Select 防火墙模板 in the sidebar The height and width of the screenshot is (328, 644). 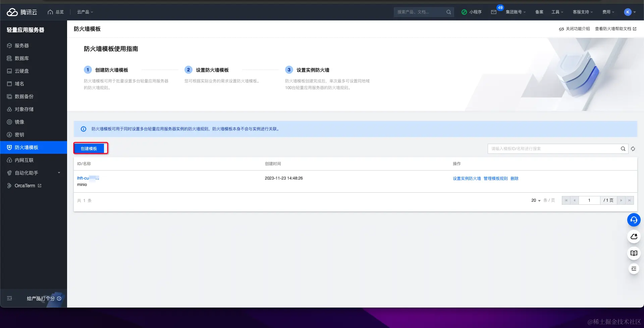[x=34, y=147]
